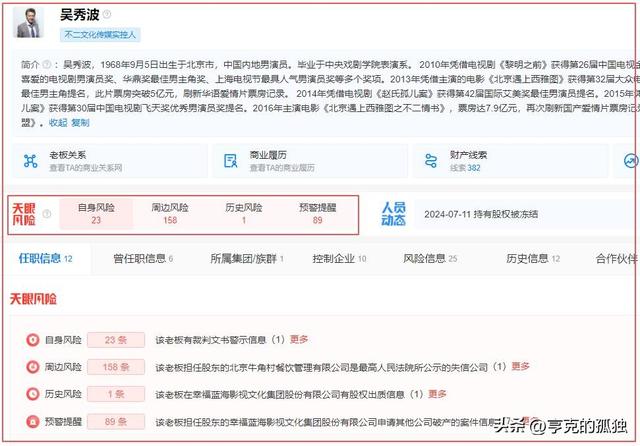Click the 老板关系 network icon
640x446 pixels.
31,161
